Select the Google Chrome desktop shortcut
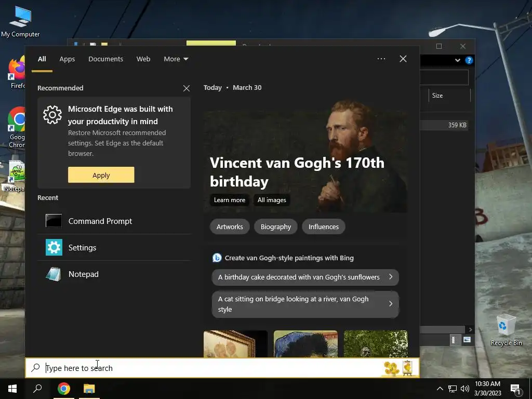Image resolution: width=532 pixels, height=399 pixels. click(17, 128)
